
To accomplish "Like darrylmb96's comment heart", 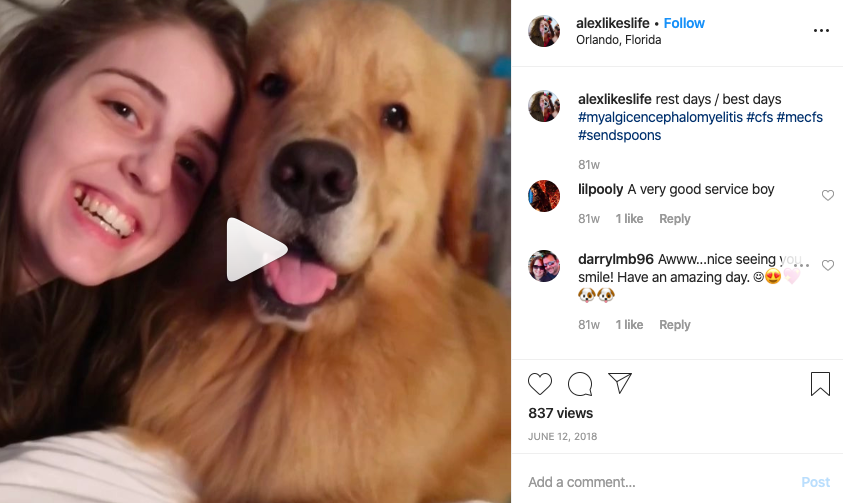I will (828, 265).
